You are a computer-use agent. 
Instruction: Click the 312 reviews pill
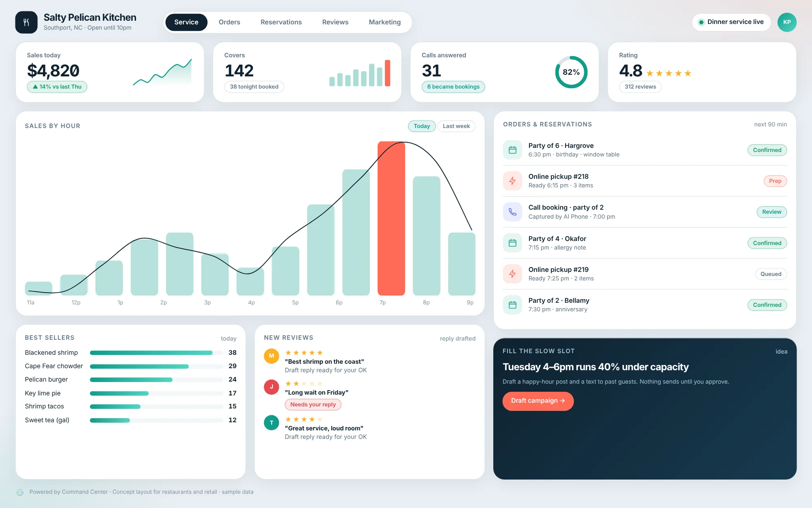click(x=640, y=87)
